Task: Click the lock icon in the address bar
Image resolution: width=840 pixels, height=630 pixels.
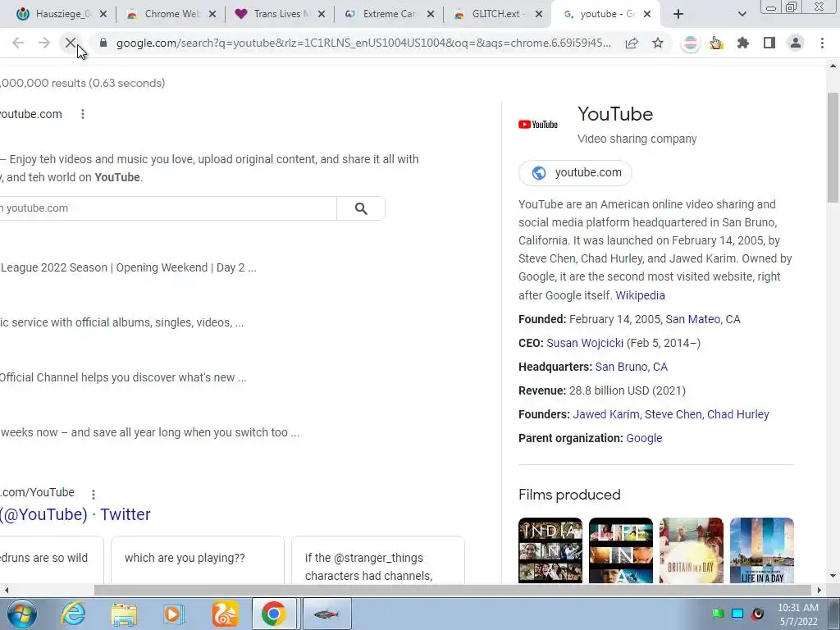Action: (103, 43)
